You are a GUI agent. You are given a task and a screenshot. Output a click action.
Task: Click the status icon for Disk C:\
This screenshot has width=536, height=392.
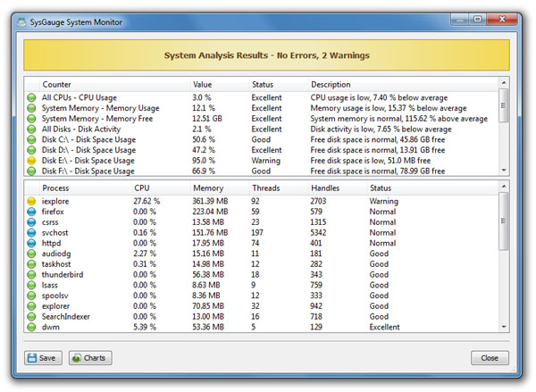[x=31, y=140]
